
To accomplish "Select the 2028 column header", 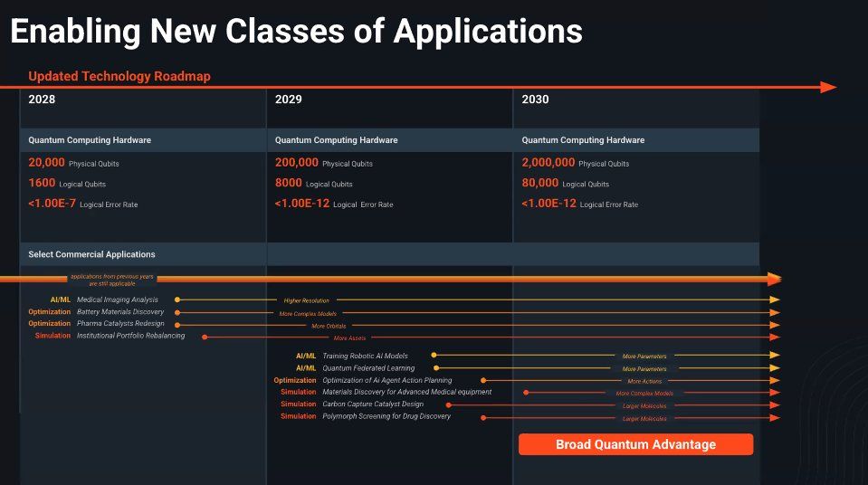I will click(x=42, y=100).
